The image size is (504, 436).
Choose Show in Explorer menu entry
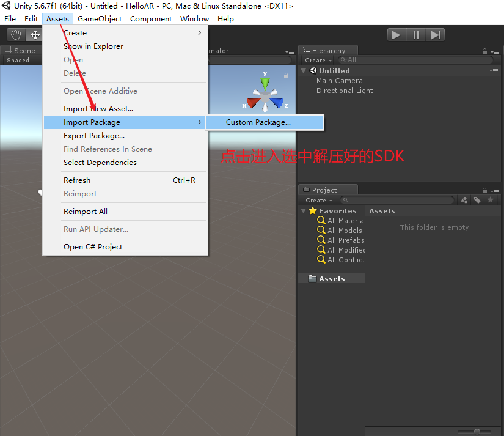125,46
